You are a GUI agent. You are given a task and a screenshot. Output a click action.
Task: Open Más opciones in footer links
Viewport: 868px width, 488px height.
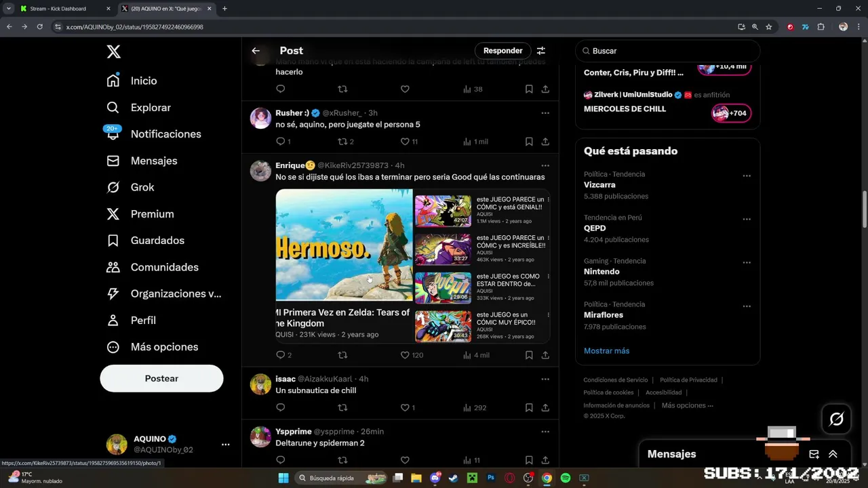687,405
